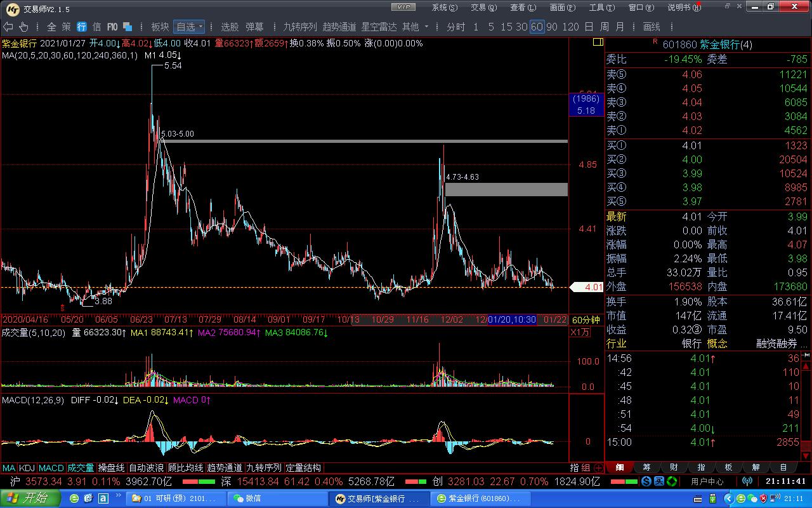Click the signal antenna icon in the status bar

[747, 481]
